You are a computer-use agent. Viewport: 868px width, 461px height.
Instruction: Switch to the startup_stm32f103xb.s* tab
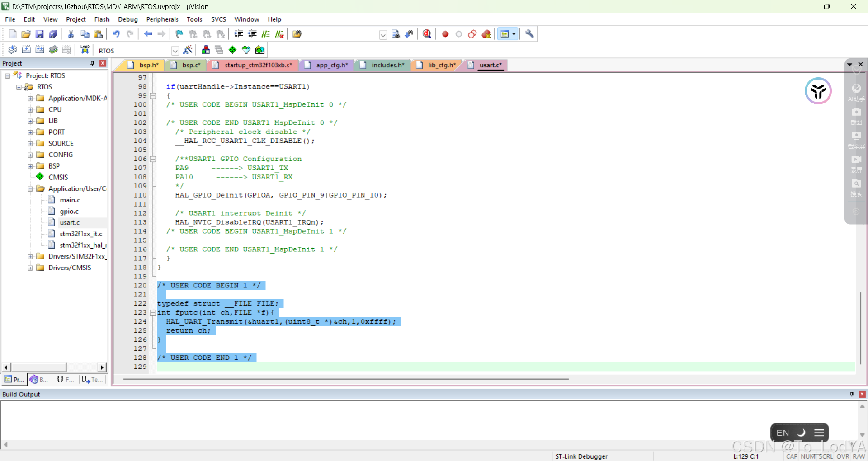tap(253, 65)
